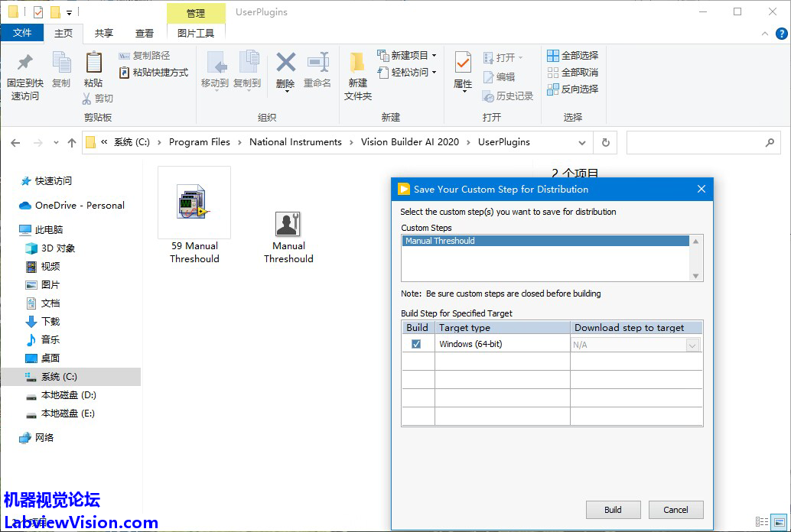
Task: Expand the address bar history dropdown
Action: pos(582,142)
